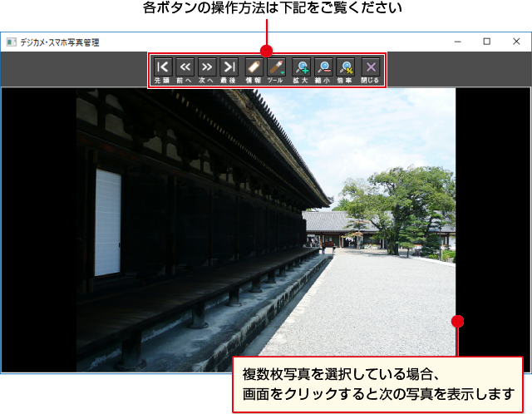Go to the previous photo (前へ)
532x414 pixels.
coord(185,69)
